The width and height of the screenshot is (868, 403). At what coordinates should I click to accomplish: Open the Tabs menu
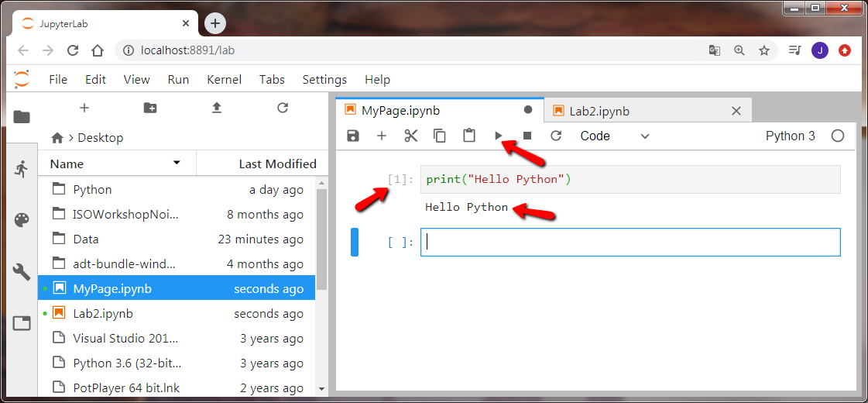point(272,80)
